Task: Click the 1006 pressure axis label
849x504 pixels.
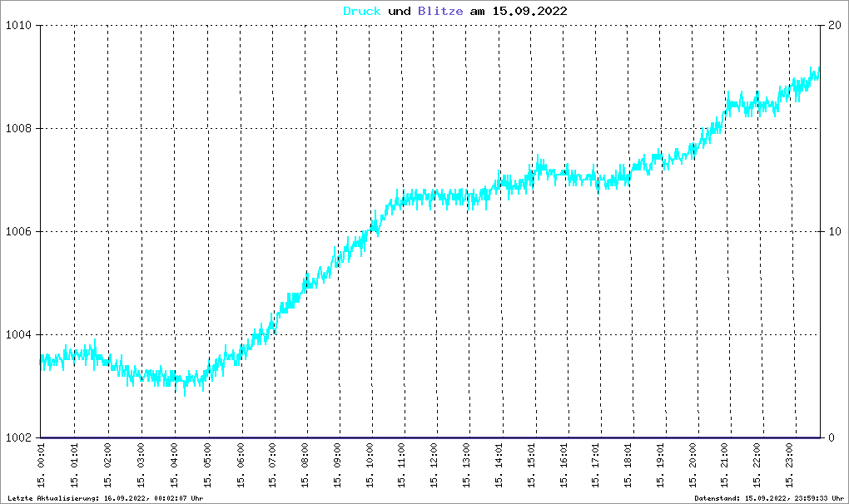Action: [x=17, y=232]
